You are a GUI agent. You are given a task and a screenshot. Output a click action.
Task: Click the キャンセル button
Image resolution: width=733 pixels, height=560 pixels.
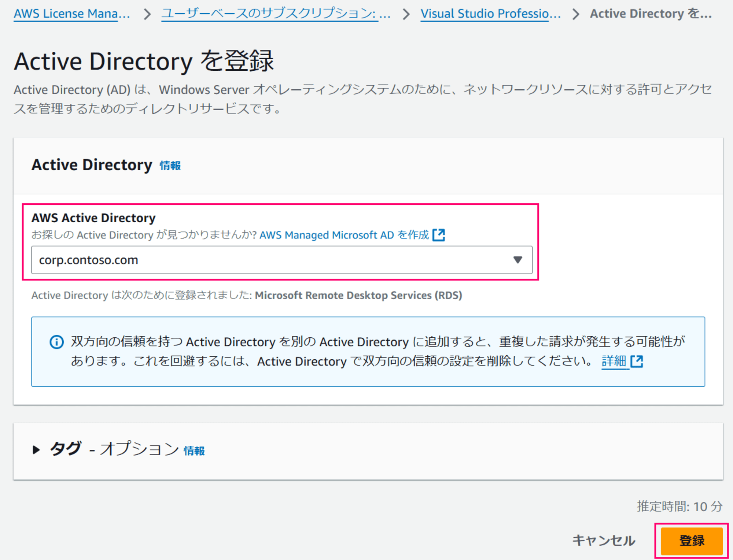click(604, 541)
